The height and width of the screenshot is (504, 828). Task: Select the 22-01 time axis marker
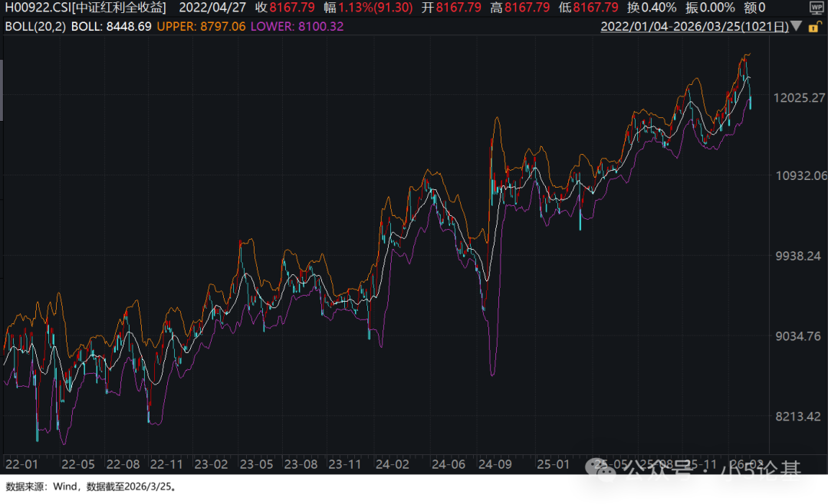coord(21,464)
